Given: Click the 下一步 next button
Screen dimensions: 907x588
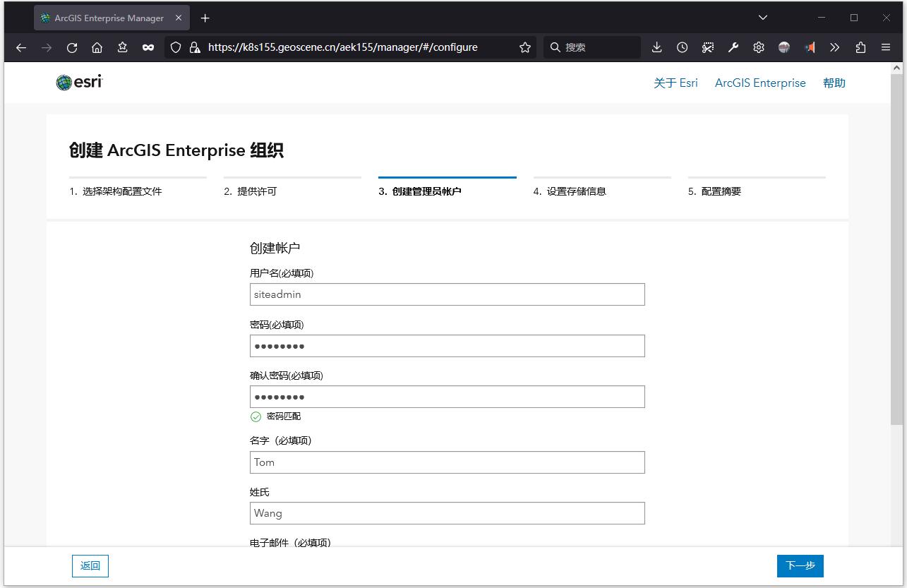Looking at the screenshot, I should [800, 565].
